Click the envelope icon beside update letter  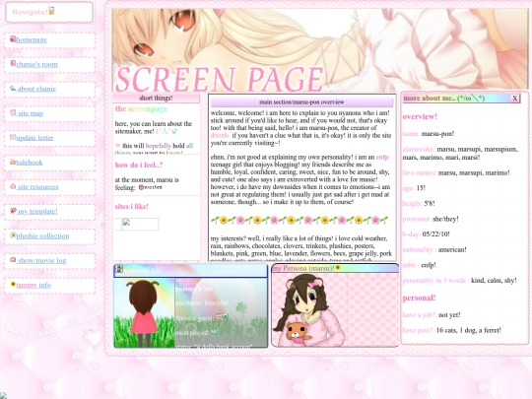[13, 137]
